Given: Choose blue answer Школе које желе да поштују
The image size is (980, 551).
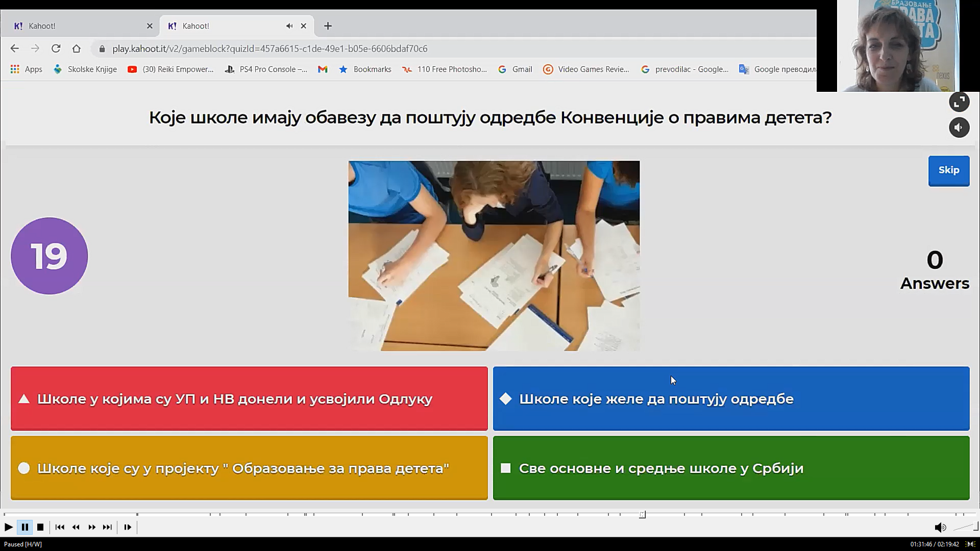Looking at the screenshot, I should coord(731,399).
